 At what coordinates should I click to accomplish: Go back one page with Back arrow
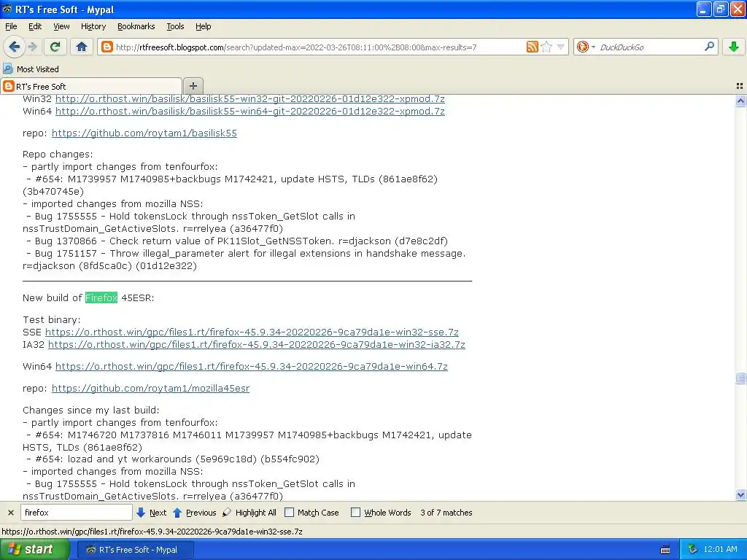14,47
